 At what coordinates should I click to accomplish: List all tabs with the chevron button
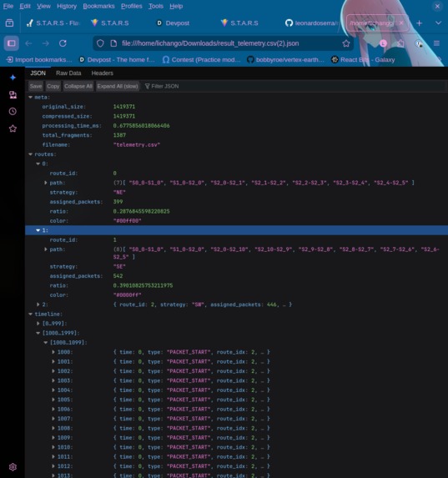click(438, 23)
